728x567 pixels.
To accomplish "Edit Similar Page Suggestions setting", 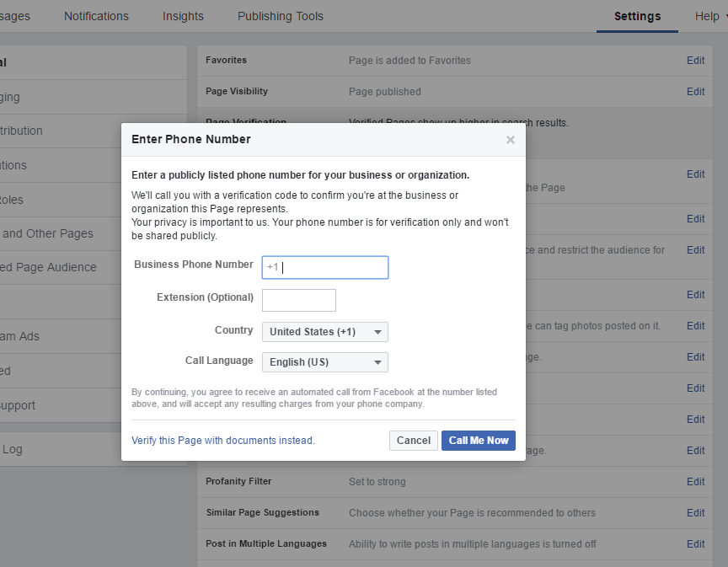I will point(695,513).
